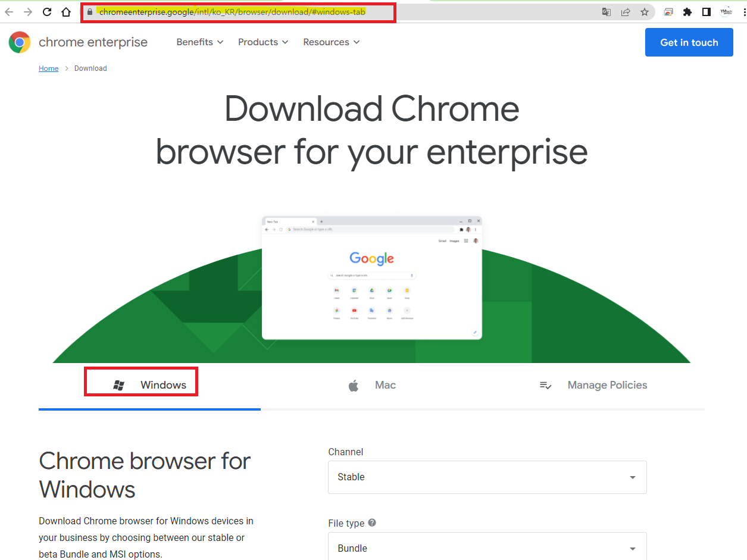Click the address bar URL
Screen dimensions: 747x560
pyautogui.click(x=232, y=12)
